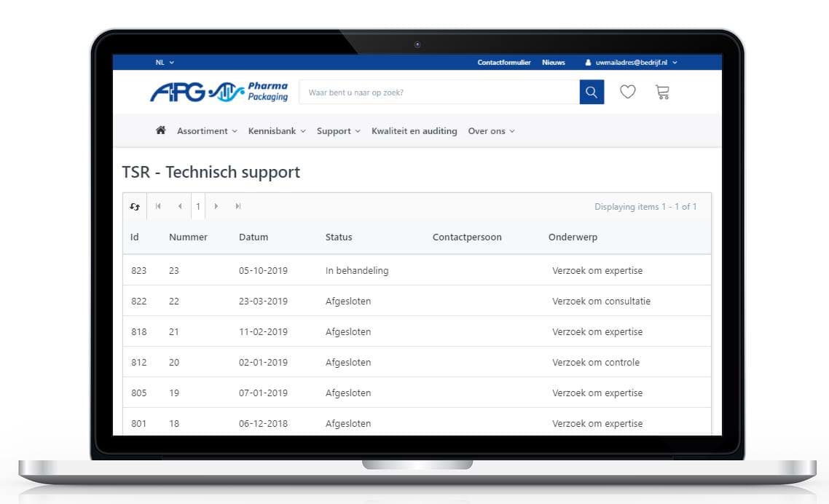Click in the product search field
The image size is (829, 504).
click(x=439, y=92)
